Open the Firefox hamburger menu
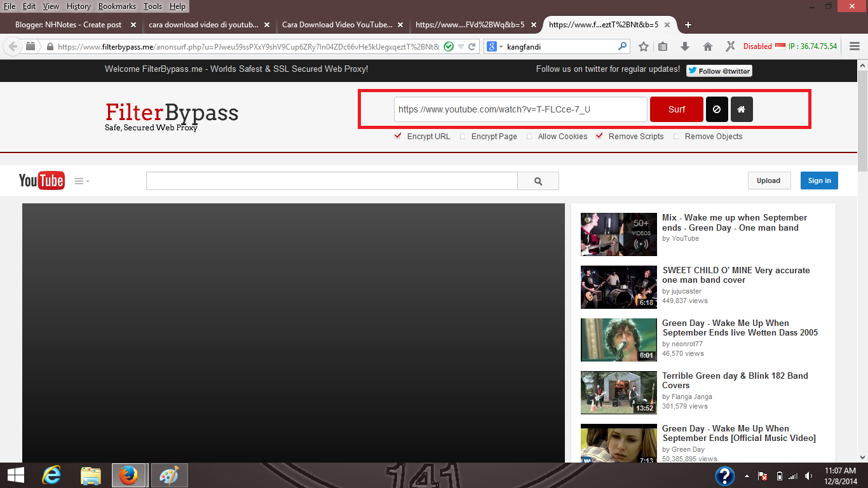This screenshot has height=488, width=868. click(x=855, y=46)
